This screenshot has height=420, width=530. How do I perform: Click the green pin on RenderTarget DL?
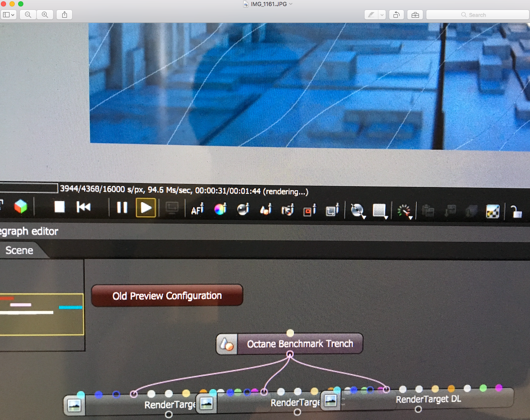[x=483, y=388]
